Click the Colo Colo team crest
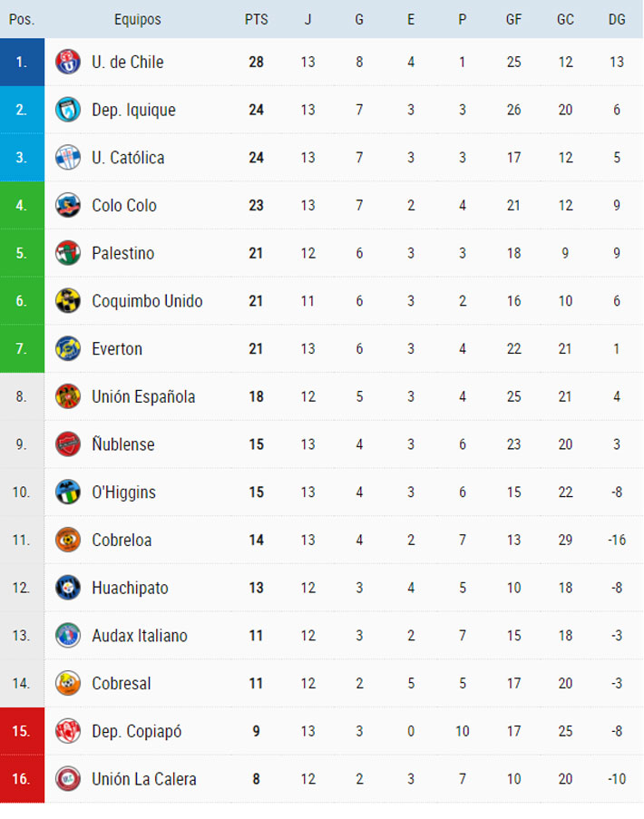This screenshot has height=819, width=644. click(68, 206)
